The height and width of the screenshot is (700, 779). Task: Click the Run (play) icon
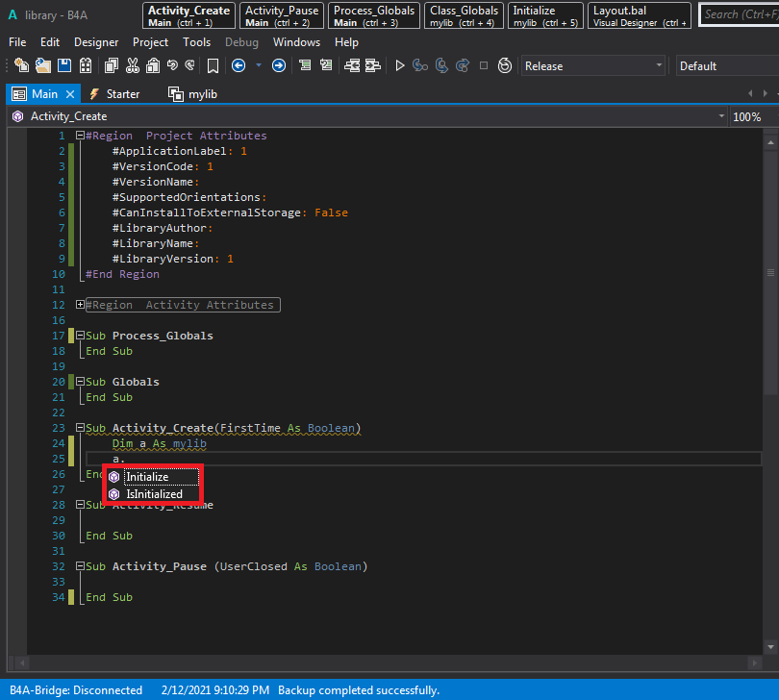pos(400,65)
